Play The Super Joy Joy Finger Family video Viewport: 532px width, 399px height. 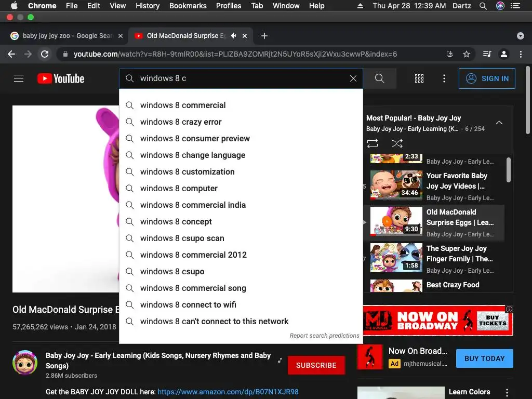pos(396,258)
